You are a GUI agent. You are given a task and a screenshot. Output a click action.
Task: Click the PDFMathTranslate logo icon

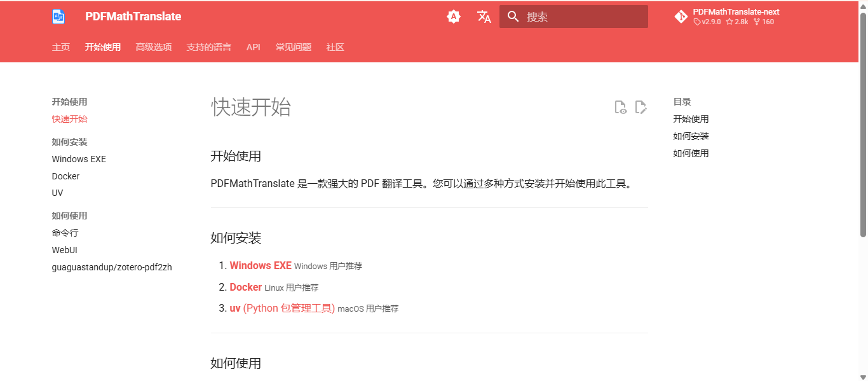(x=58, y=17)
